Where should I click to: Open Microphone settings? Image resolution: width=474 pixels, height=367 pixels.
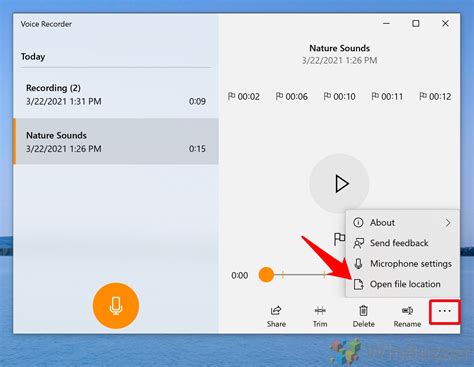pos(403,264)
